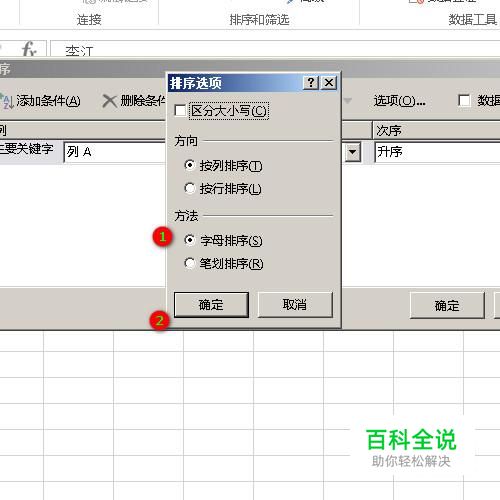The width and height of the screenshot is (500, 500).
Task: Select the 按列排序(T) radio option
Action: [x=189, y=165]
